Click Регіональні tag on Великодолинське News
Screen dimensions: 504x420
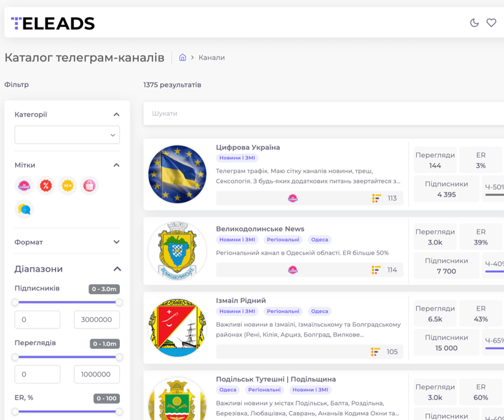click(x=283, y=239)
